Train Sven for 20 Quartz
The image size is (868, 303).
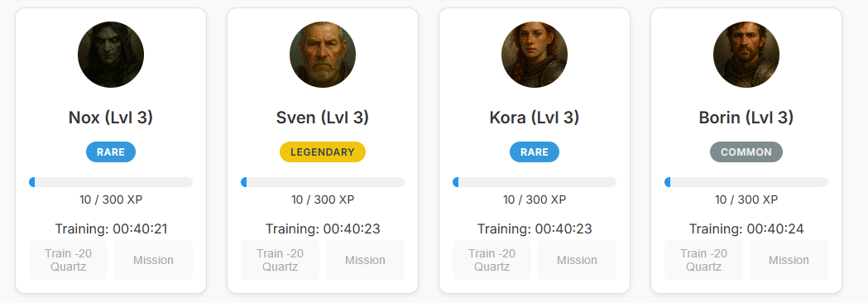(281, 260)
